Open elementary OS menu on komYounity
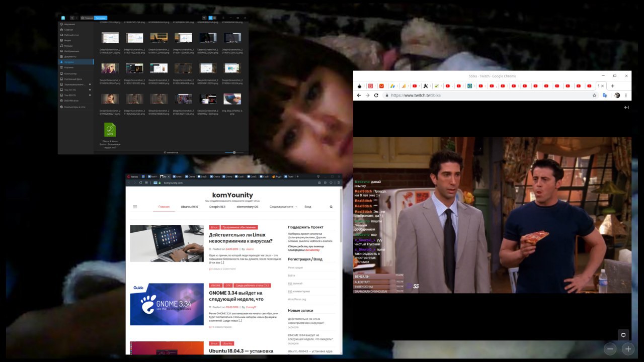 [x=248, y=207]
